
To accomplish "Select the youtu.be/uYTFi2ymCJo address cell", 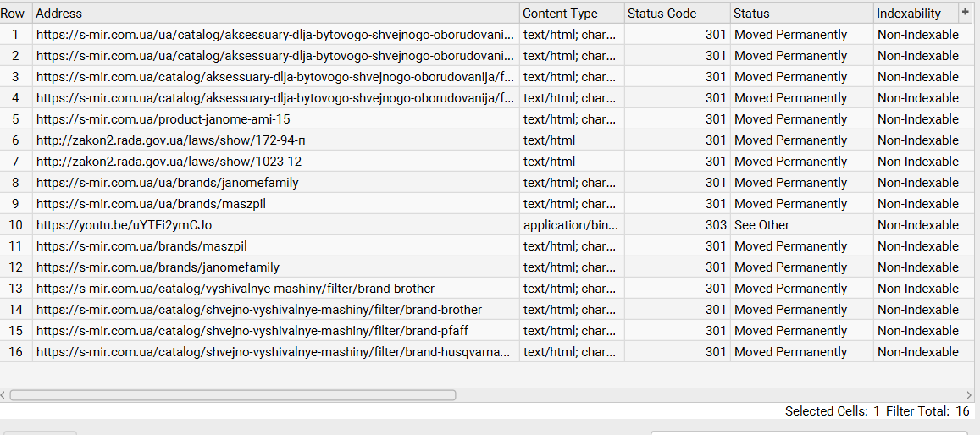I will point(125,225).
